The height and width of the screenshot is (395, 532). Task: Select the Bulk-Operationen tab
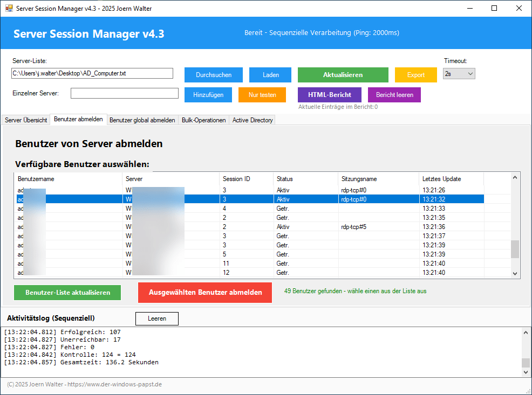coord(203,120)
